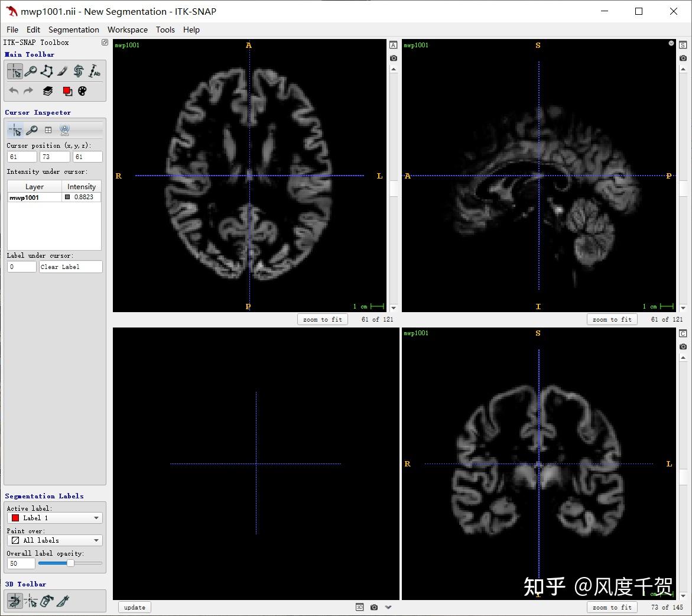
Task: Select the Zoom/Pan magnifier tool in Main Toolbar
Action: pyautogui.click(x=31, y=71)
